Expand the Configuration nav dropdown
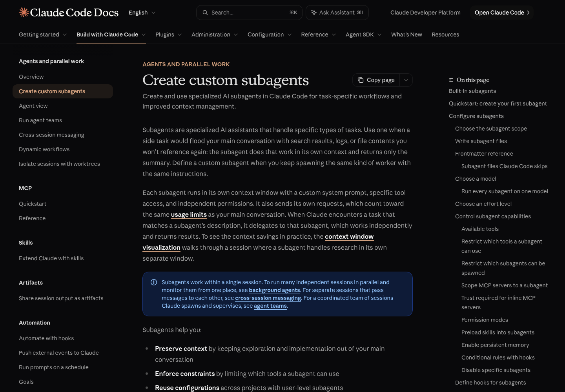This screenshot has width=565, height=392. click(x=270, y=34)
